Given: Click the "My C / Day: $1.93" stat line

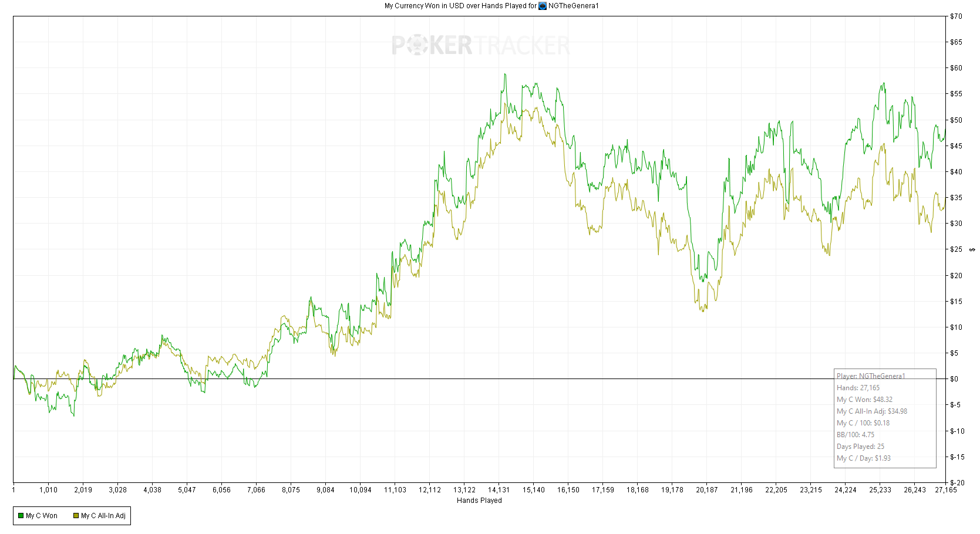Looking at the screenshot, I should (x=864, y=458).
